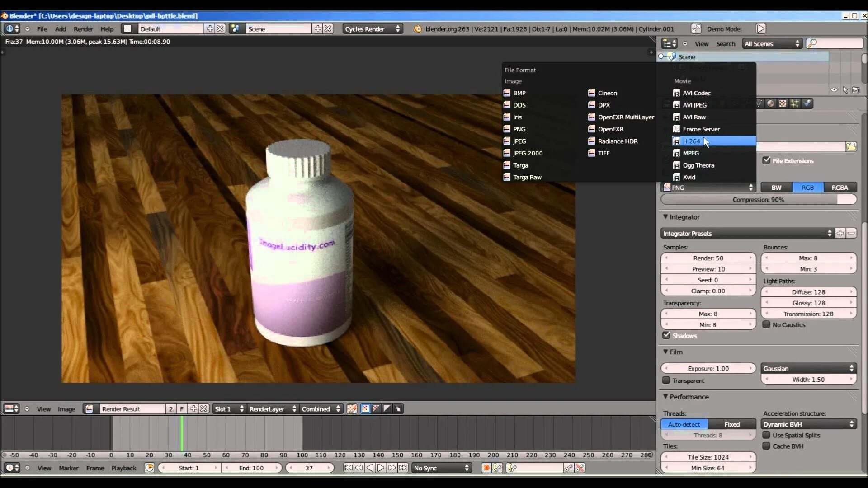
Task: Click the insert keyframes icon in Timeline
Action: 569,468
